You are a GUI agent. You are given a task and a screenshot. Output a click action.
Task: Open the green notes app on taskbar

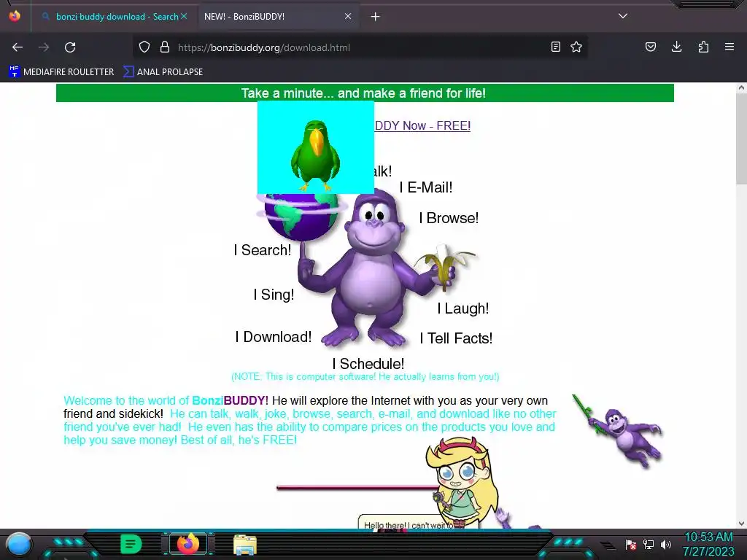[x=131, y=544]
